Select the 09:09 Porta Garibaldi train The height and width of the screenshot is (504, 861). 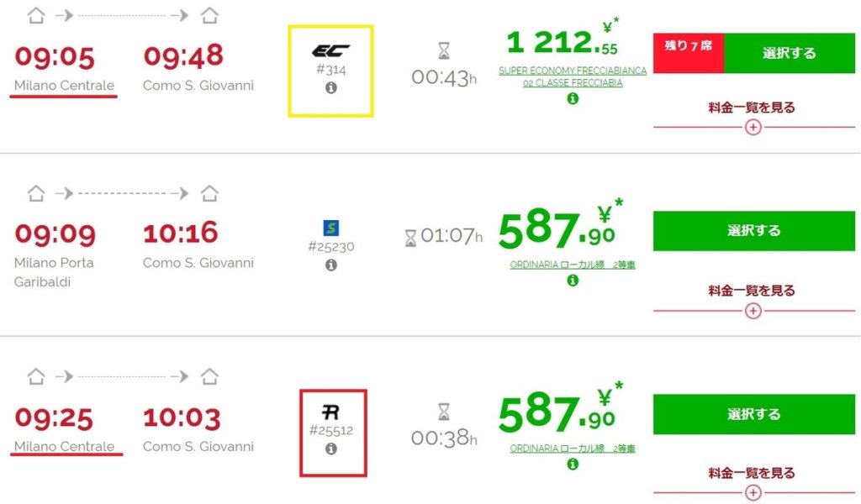coord(754,231)
